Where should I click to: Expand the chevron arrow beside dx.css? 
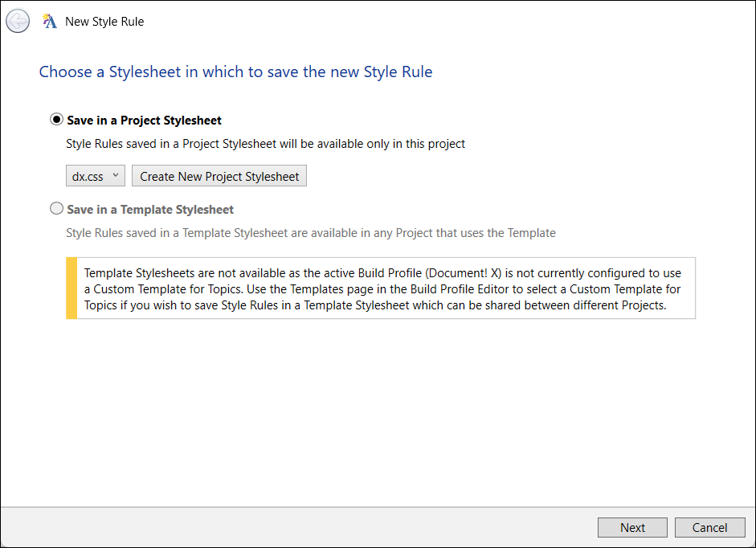pos(116,176)
